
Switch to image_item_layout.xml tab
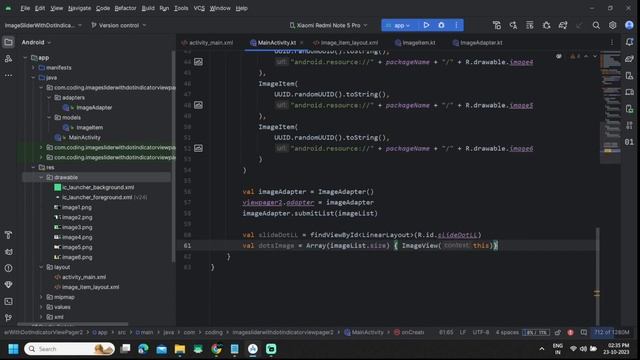coord(346,42)
